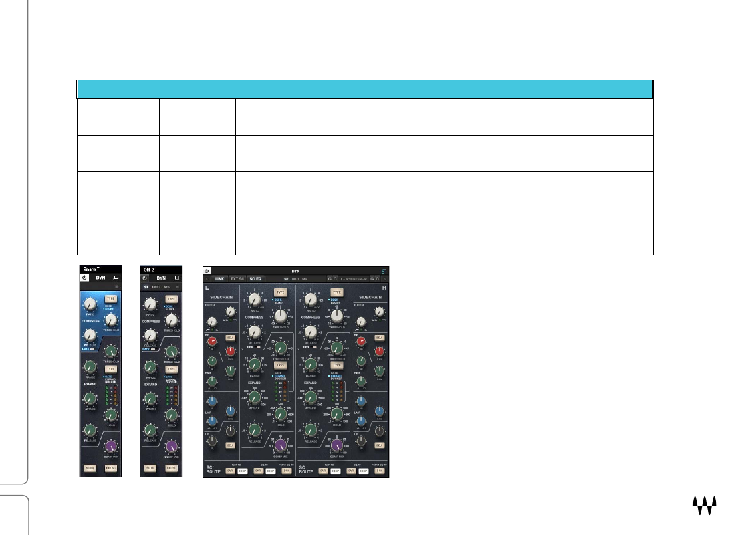Toggle SC EQ in expanded DYN toolbar
Screen dimensions: 756x535
pyautogui.click(x=255, y=279)
